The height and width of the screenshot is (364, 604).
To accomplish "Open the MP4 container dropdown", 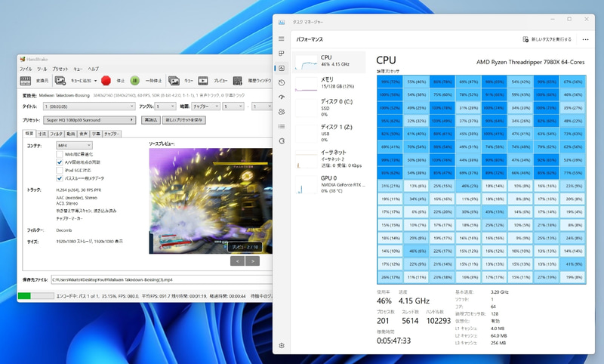I will 74,145.
